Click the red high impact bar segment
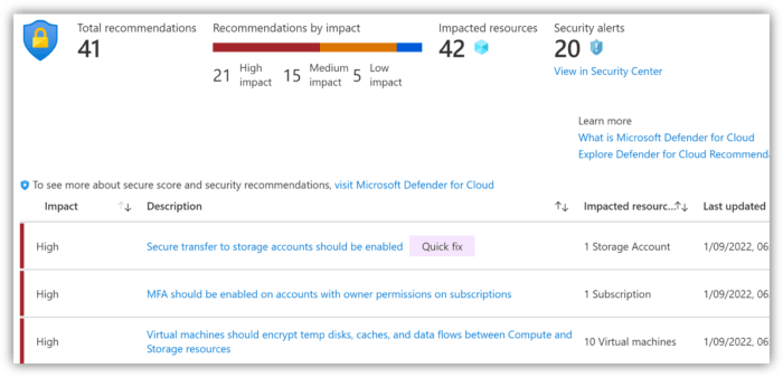 click(266, 48)
